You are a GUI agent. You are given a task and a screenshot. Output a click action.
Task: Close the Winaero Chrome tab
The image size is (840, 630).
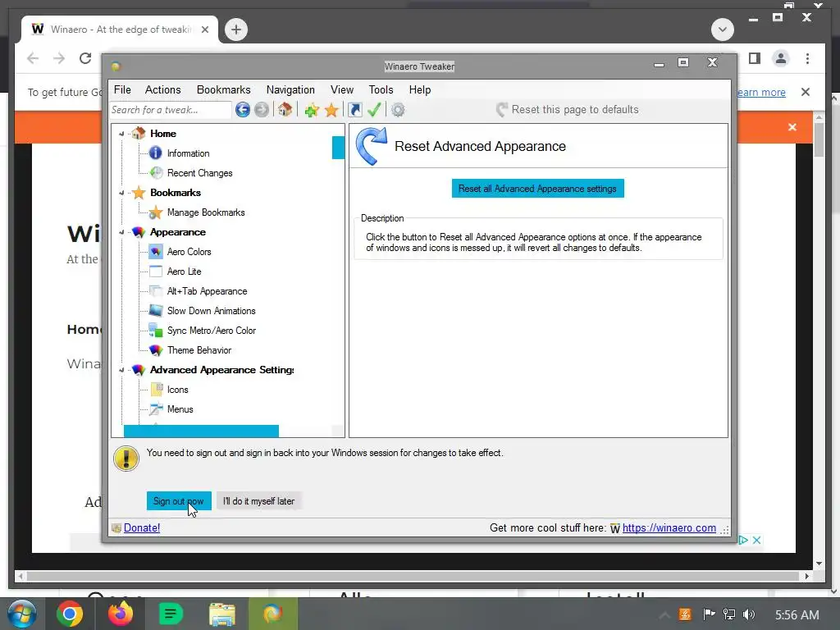[204, 30]
